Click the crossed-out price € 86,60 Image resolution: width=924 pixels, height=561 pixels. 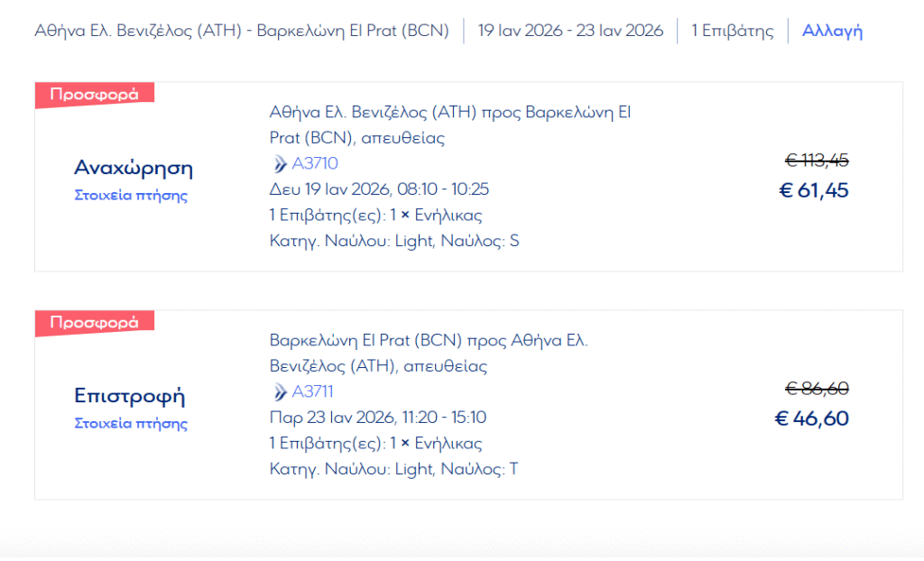[817, 389]
